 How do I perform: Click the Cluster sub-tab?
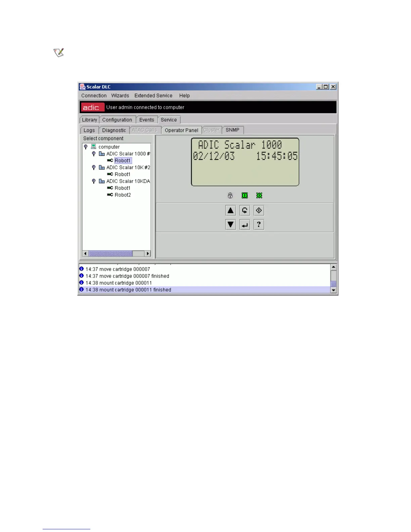click(x=212, y=130)
